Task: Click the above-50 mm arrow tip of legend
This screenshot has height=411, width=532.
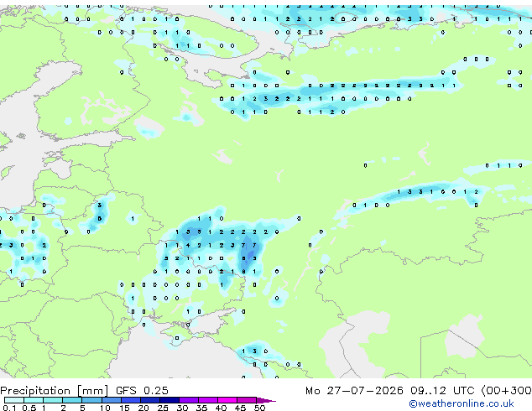Action: click(266, 401)
